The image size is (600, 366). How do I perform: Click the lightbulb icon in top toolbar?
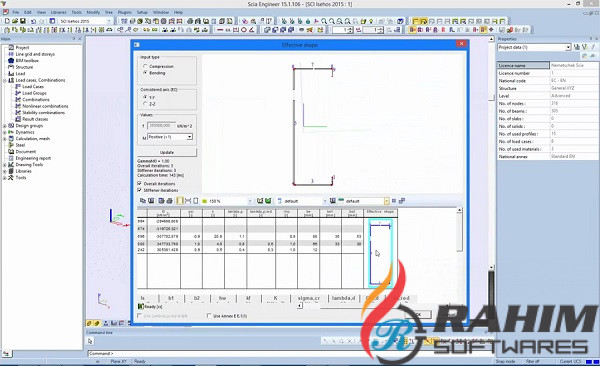click(371, 21)
